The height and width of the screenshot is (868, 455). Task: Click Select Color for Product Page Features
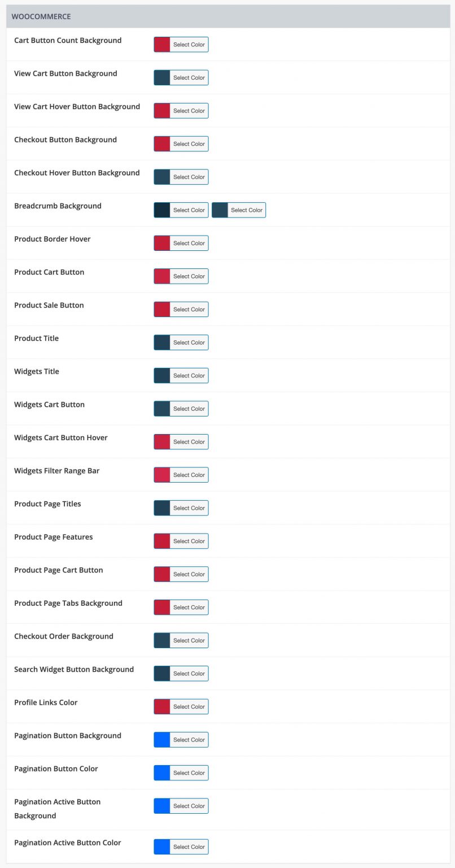[x=189, y=541]
